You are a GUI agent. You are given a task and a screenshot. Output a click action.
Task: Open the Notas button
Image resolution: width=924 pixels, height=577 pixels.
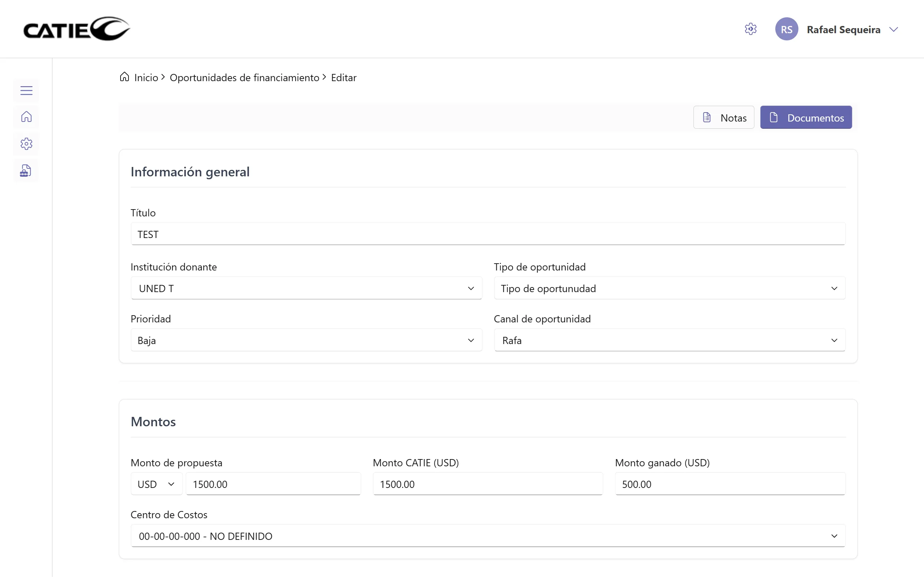pos(724,118)
